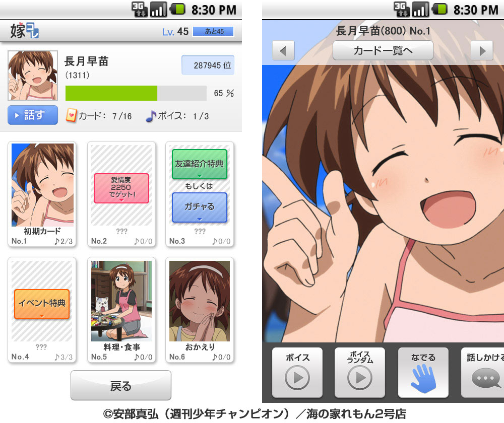Tap the 話す talk button
The height and width of the screenshot is (423, 504).
click(33, 115)
